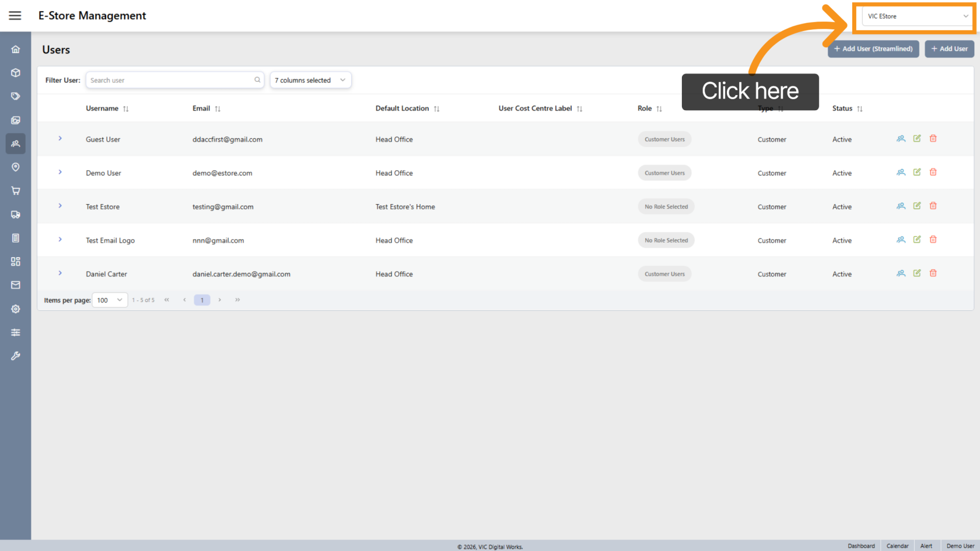Open Settings gear in the sidebar
The height and width of the screenshot is (551, 980).
click(15, 309)
